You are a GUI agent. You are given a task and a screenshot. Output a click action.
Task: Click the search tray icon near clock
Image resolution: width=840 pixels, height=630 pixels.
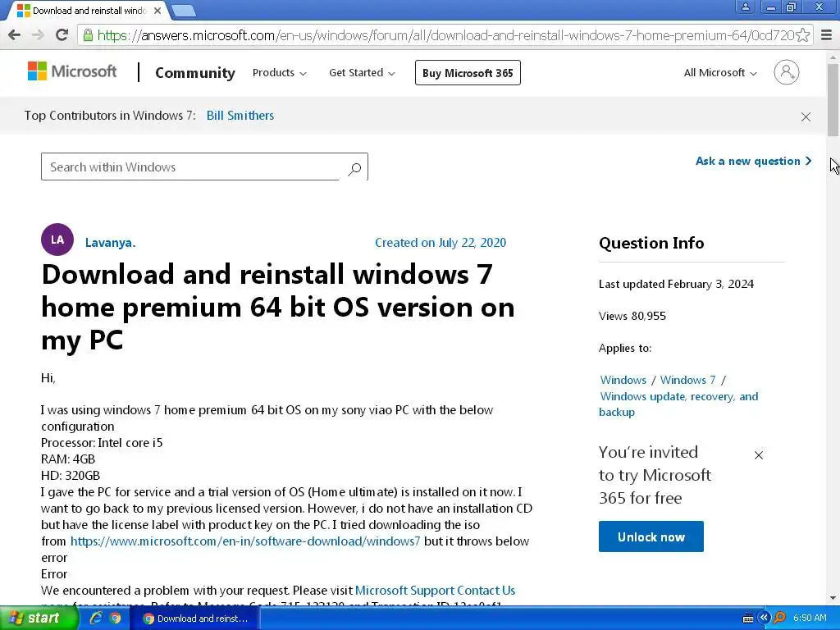(779, 618)
